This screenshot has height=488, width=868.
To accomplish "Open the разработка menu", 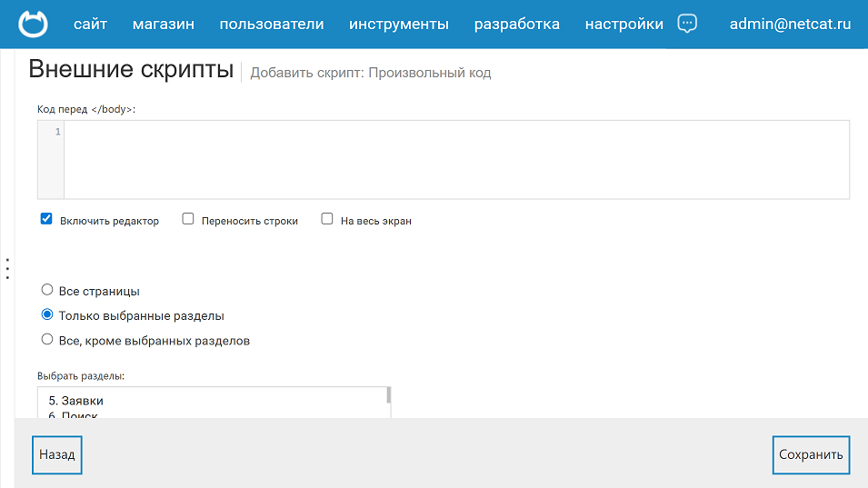I will click(517, 25).
